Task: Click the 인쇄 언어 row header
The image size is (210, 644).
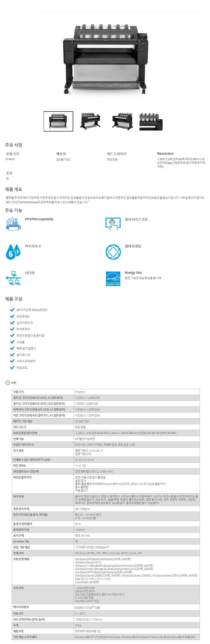Action: click(x=43, y=553)
